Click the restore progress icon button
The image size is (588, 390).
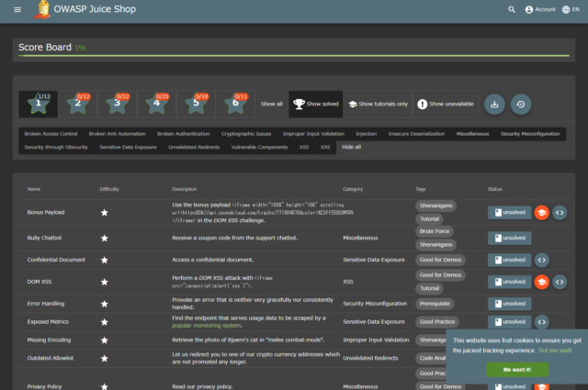point(521,104)
